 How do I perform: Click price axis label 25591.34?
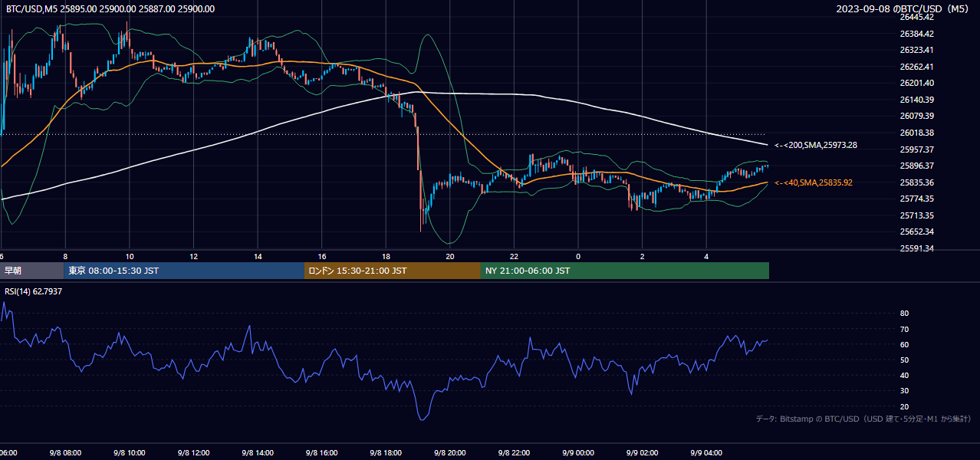point(916,248)
